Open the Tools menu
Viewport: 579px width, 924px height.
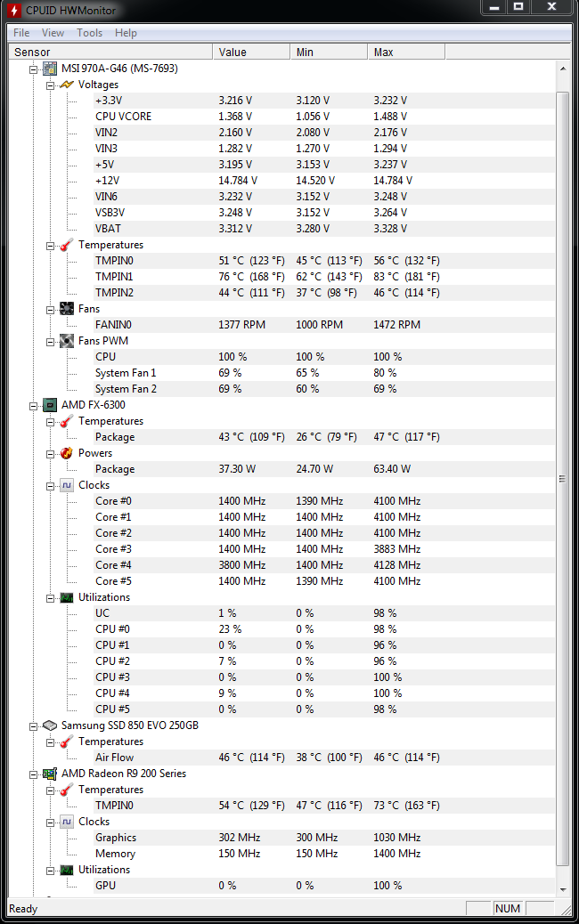(x=89, y=33)
